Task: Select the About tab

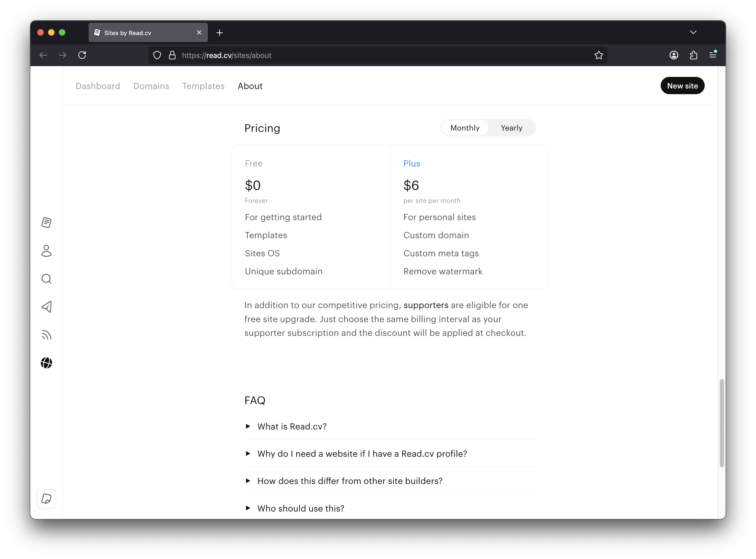Action: point(250,86)
